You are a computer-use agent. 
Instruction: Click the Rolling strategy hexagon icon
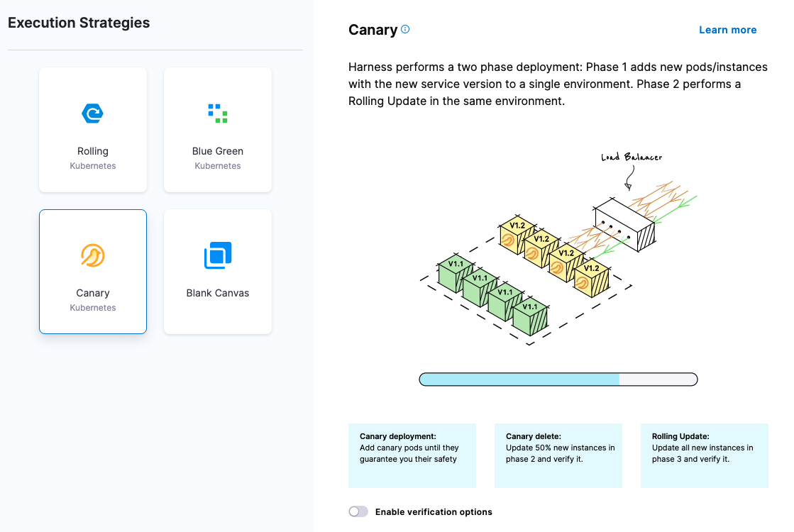coord(93,113)
